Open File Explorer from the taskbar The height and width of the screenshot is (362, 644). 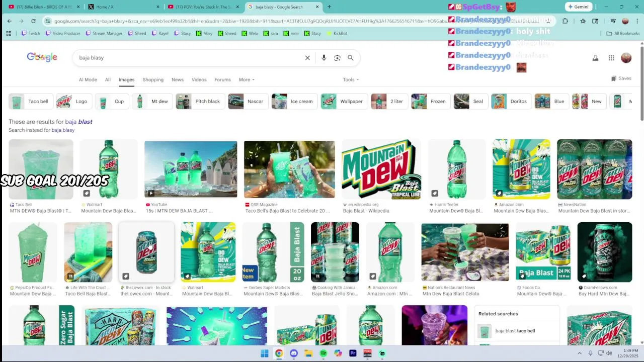[308, 353]
